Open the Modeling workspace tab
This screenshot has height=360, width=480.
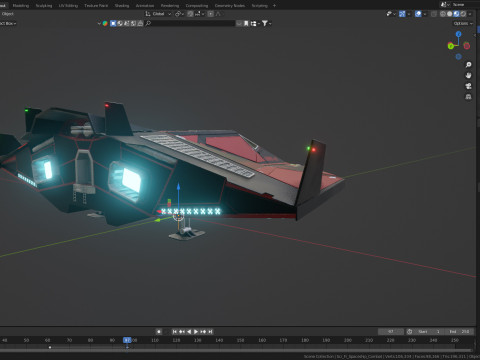(x=21, y=6)
